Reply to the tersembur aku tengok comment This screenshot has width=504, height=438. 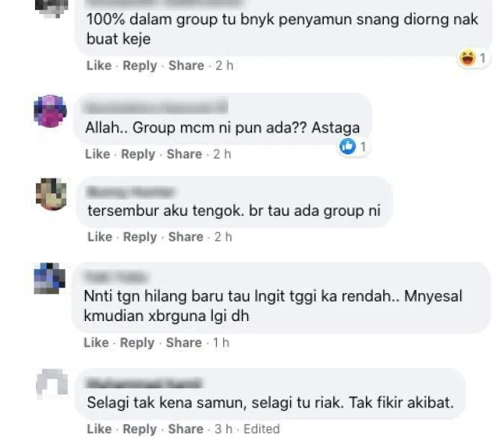click(x=140, y=237)
